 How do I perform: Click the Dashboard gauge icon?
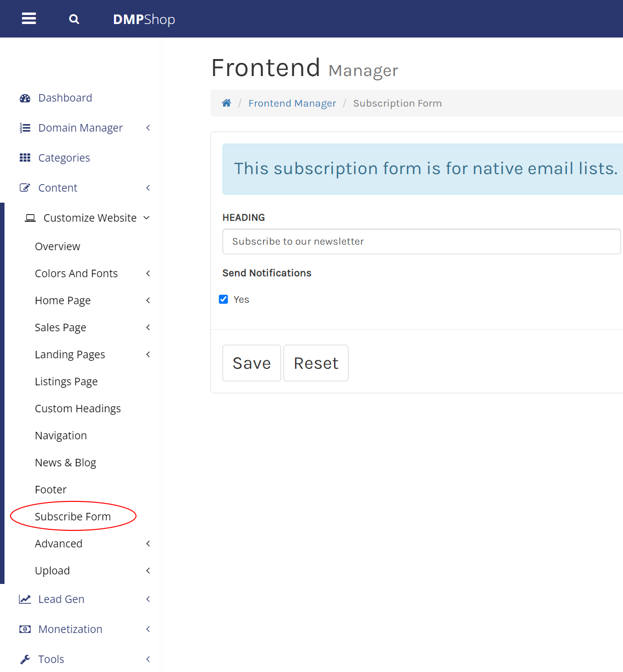click(25, 98)
